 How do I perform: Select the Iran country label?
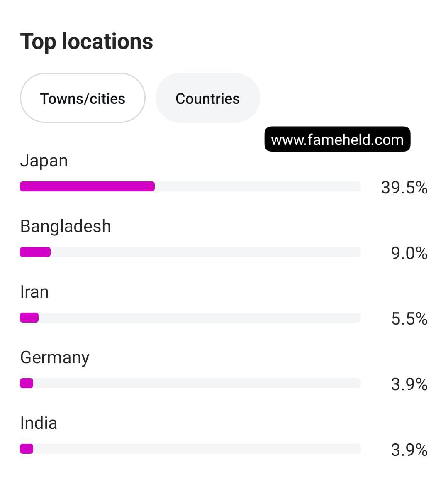tap(34, 292)
